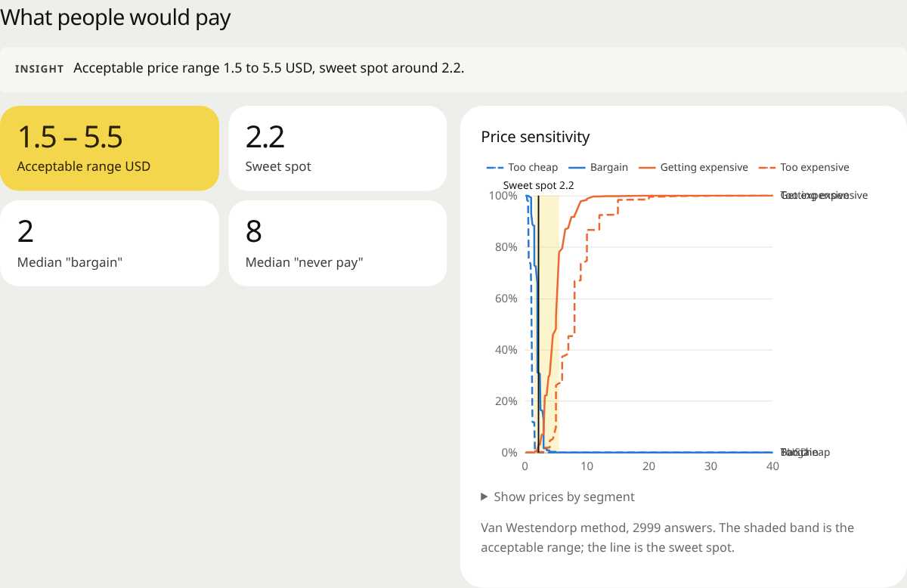Image resolution: width=907 pixels, height=588 pixels.
Task: Select the Median "bargain" card
Action: pyautogui.click(x=110, y=243)
